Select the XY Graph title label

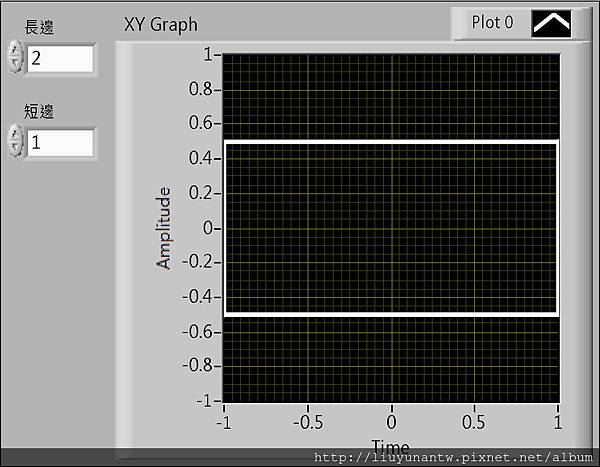pos(161,25)
